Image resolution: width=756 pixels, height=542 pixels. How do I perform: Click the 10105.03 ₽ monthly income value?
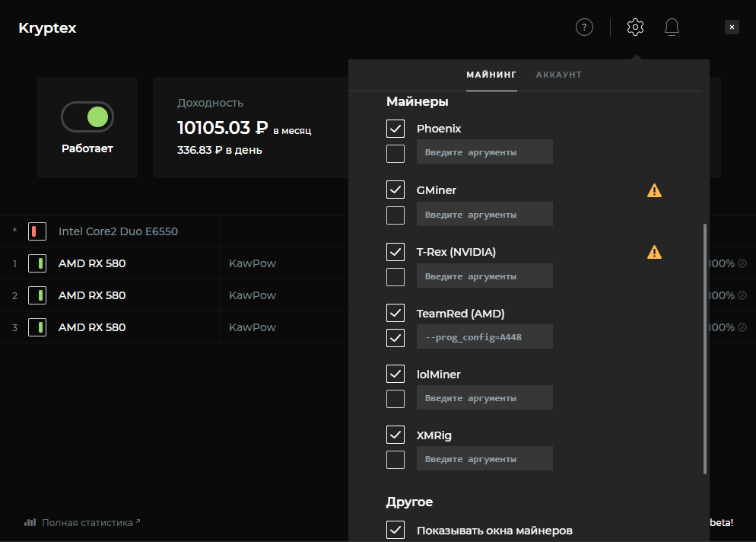point(222,128)
